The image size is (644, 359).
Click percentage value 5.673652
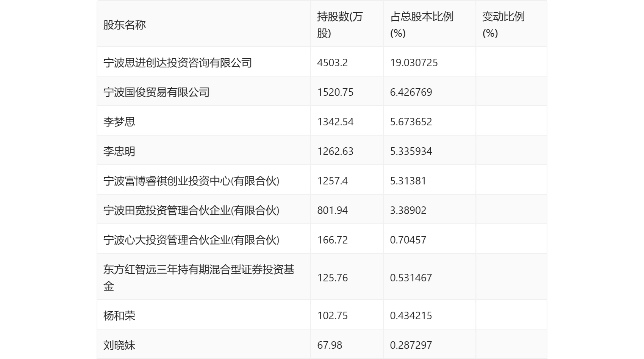pyautogui.click(x=411, y=122)
